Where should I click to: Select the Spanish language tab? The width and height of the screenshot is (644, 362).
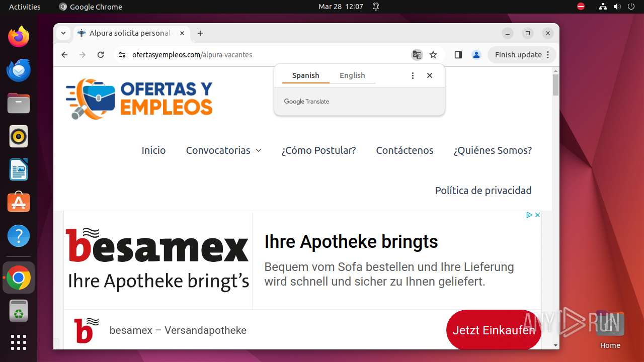pos(305,75)
